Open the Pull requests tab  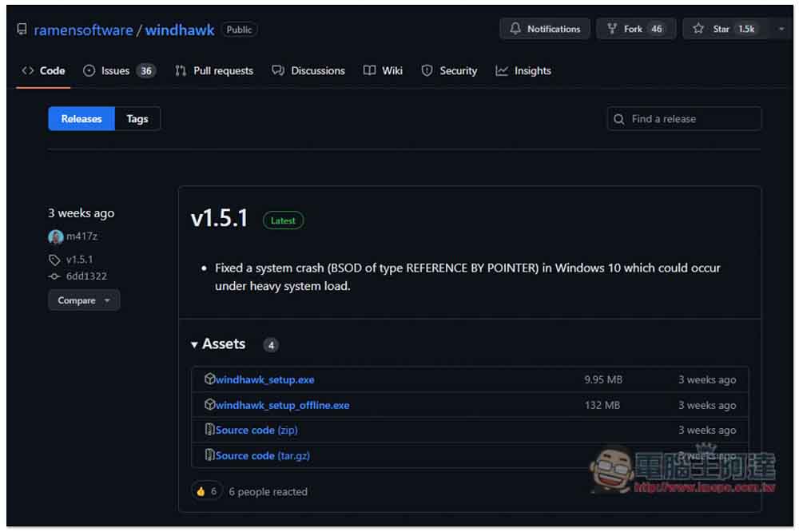coord(214,71)
